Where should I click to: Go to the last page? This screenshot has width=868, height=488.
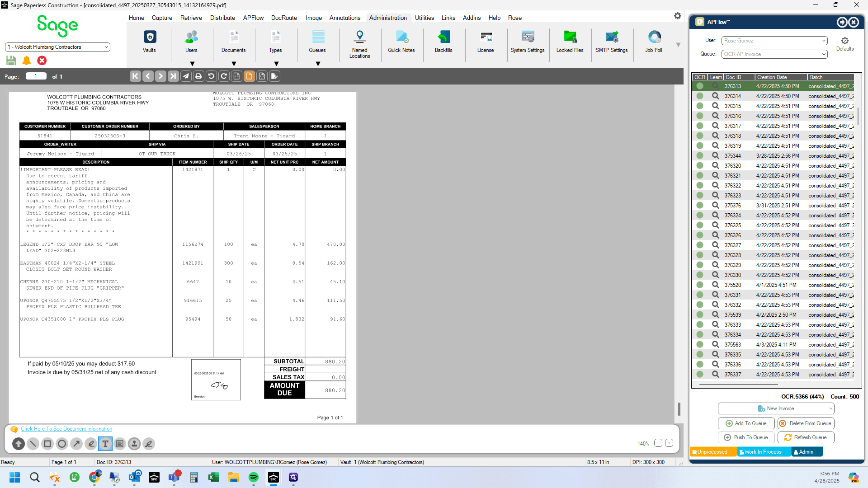(x=173, y=76)
